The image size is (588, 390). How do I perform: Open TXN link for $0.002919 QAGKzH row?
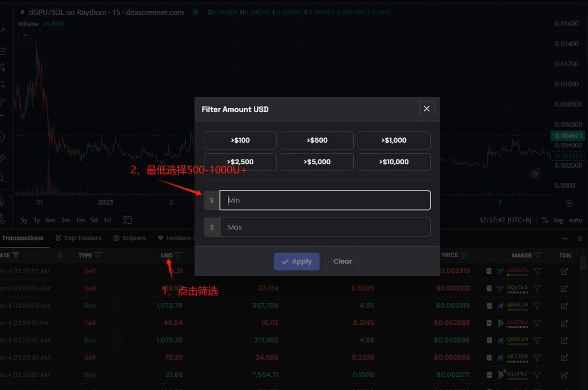[x=564, y=306]
